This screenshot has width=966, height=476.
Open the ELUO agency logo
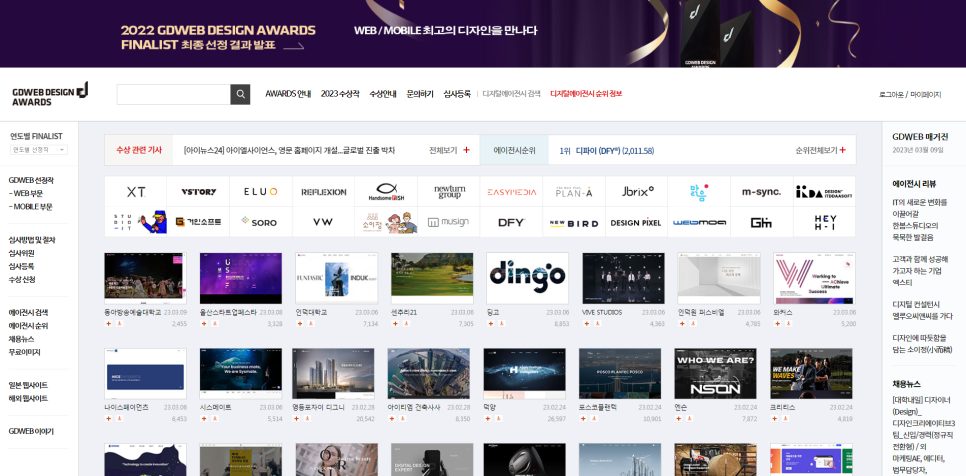(261, 192)
